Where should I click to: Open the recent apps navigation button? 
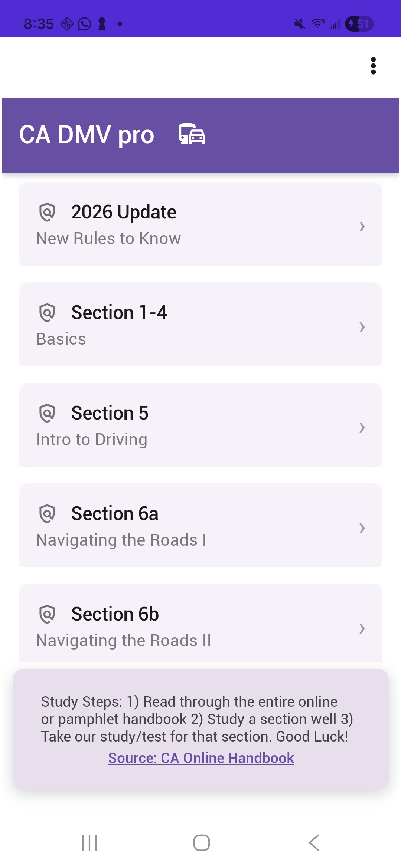pos(89,843)
